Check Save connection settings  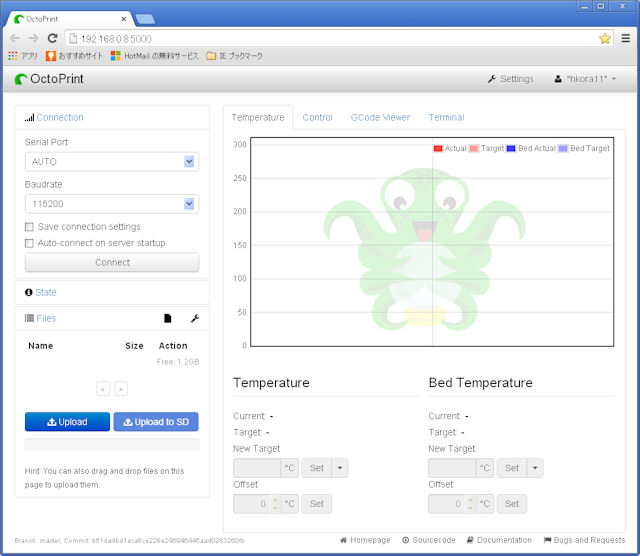pos(29,227)
